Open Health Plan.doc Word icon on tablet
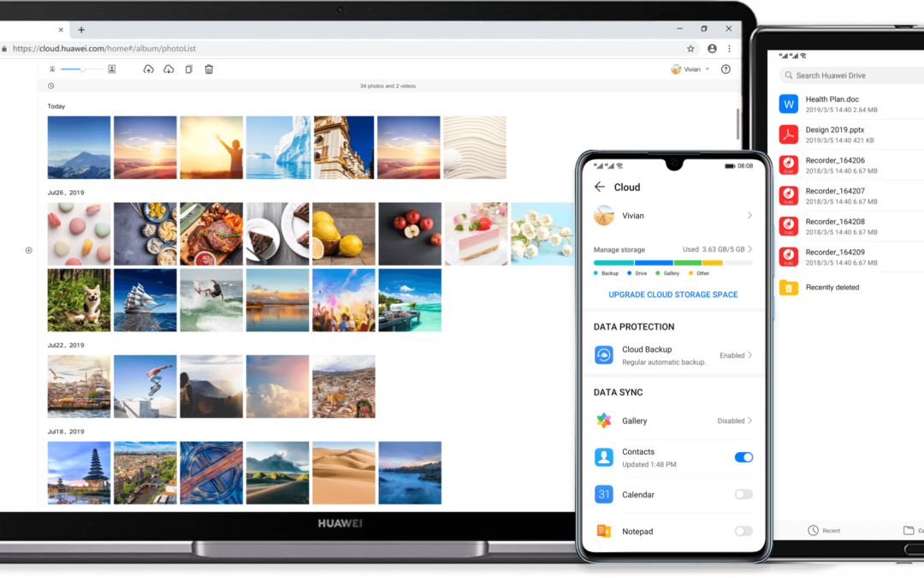 (x=789, y=104)
